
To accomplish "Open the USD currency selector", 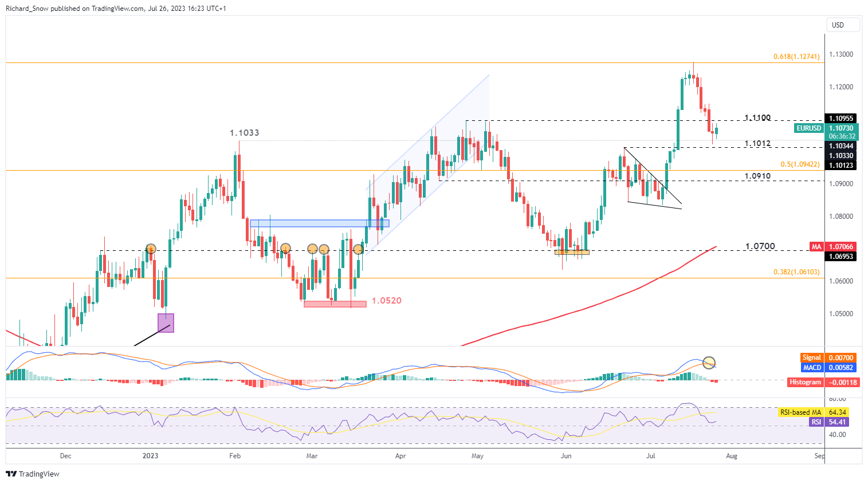I will click(x=843, y=25).
